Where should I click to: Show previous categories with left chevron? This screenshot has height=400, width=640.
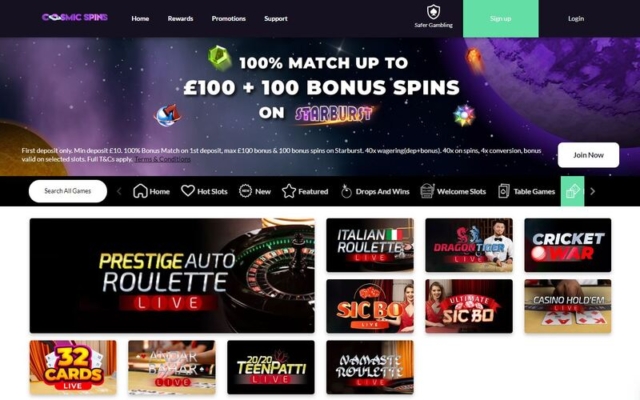pos(119,191)
